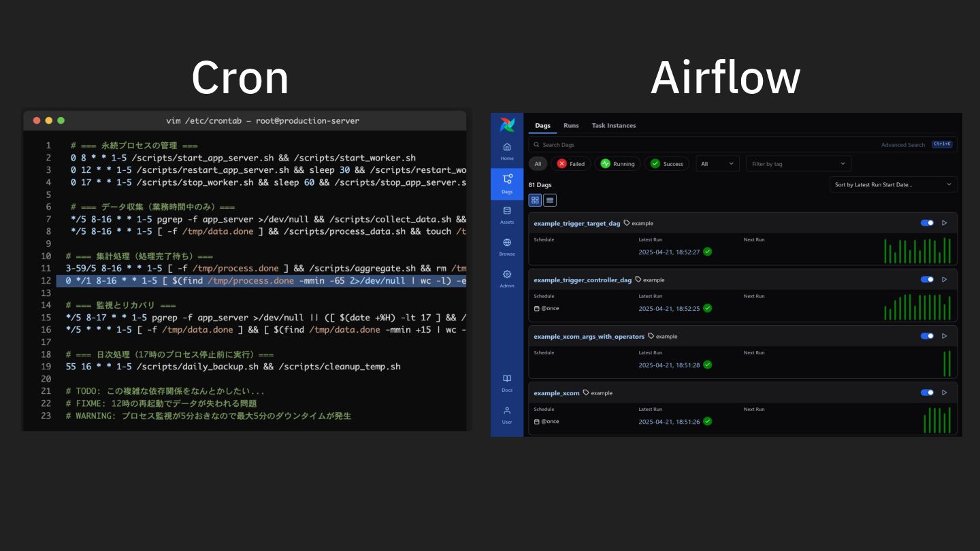Open the All paused-state dropdown
This screenshot has width=980, height=551.
[717, 163]
